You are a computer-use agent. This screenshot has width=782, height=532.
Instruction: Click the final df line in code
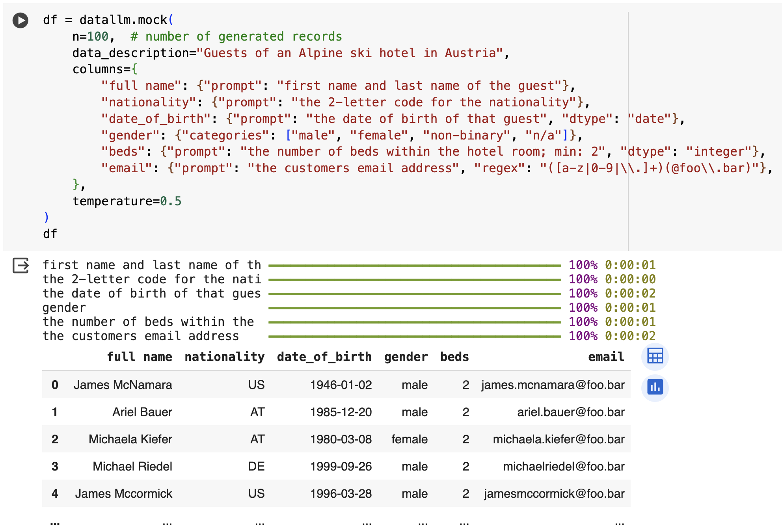click(50, 234)
